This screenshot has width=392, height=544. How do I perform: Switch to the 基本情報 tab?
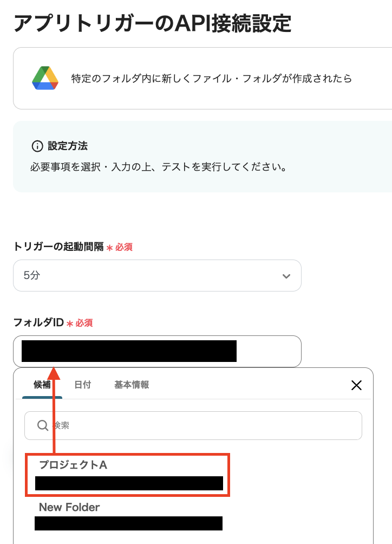(130, 384)
